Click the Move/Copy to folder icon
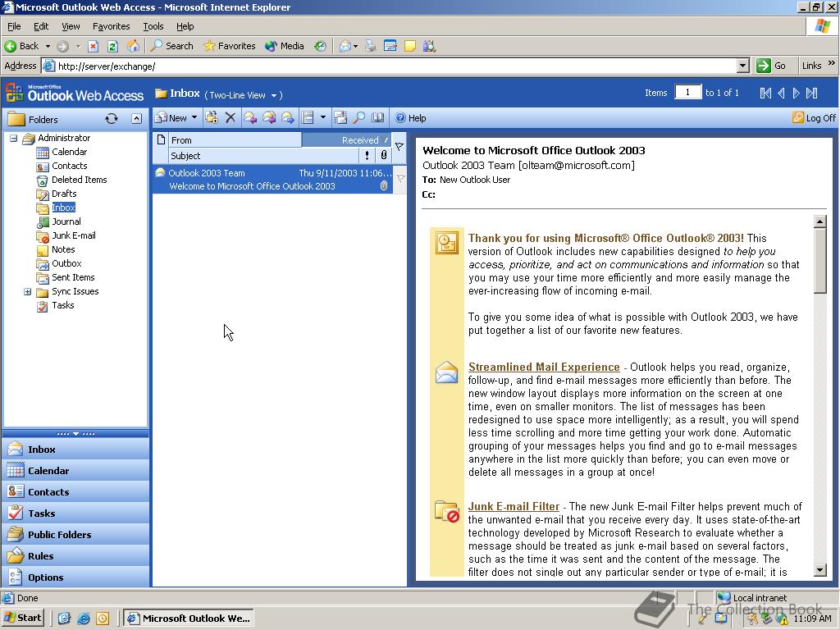Image resolution: width=840 pixels, height=630 pixels. (x=212, y=118)
